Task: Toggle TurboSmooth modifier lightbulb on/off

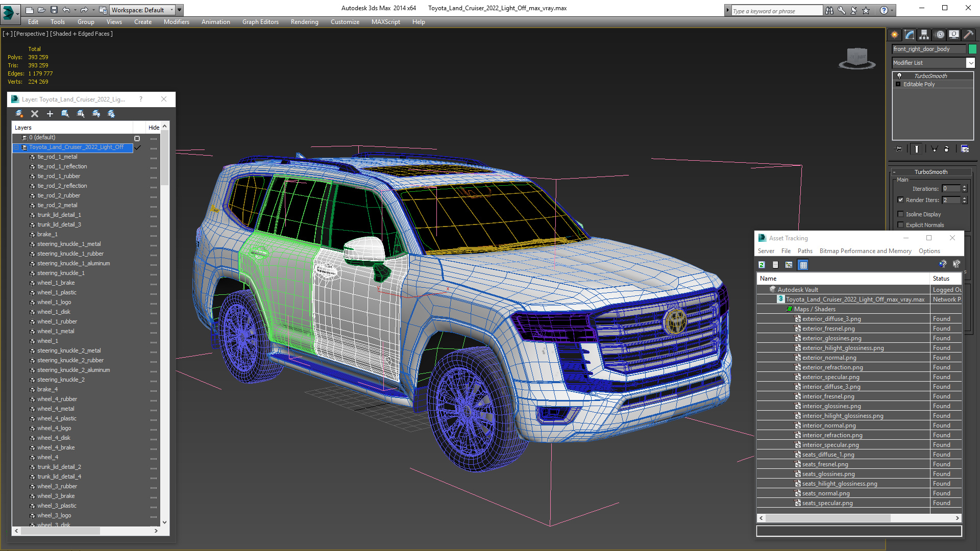Action: (899, 76)
